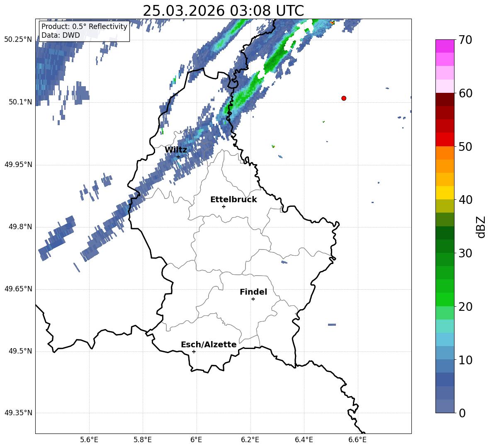The height and width of the screenshot is (448, 491).
Task: Click the 49.8°N latitude label
Action: (20, 227)
